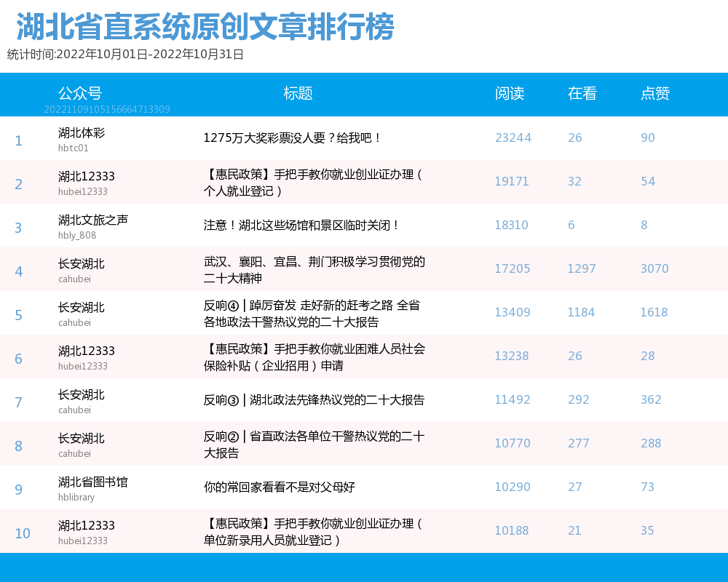Open the 反响③ 湖北政法先锋 article

click(314, 400)
